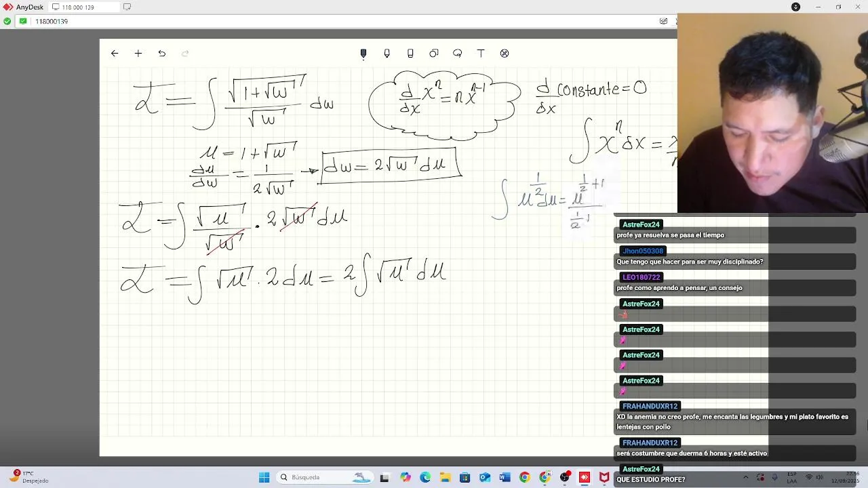Click FRAHANDUXR12 above the lentejas message
Viewport: 868px width, 488px height.
(650, 406)
